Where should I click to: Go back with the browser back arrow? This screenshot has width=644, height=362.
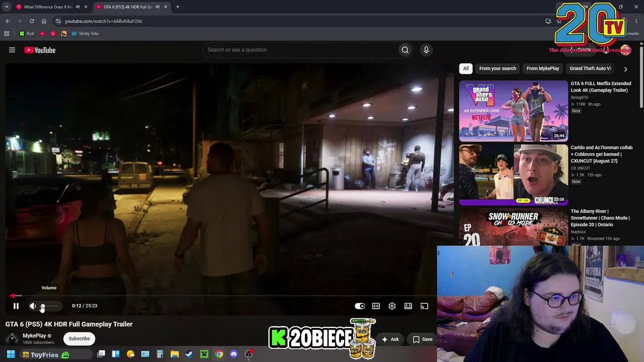coord(8,21)
